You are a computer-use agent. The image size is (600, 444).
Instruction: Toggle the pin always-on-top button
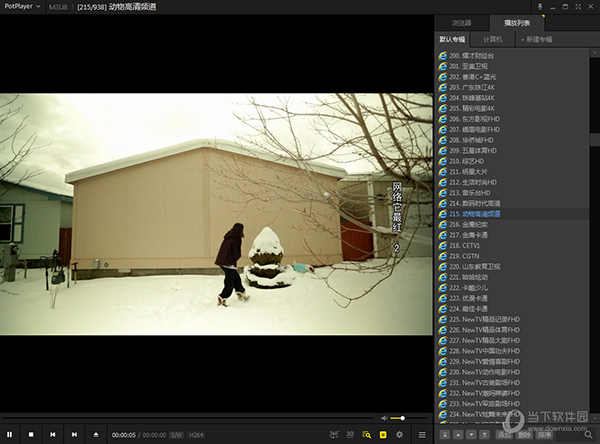[539, 6]
